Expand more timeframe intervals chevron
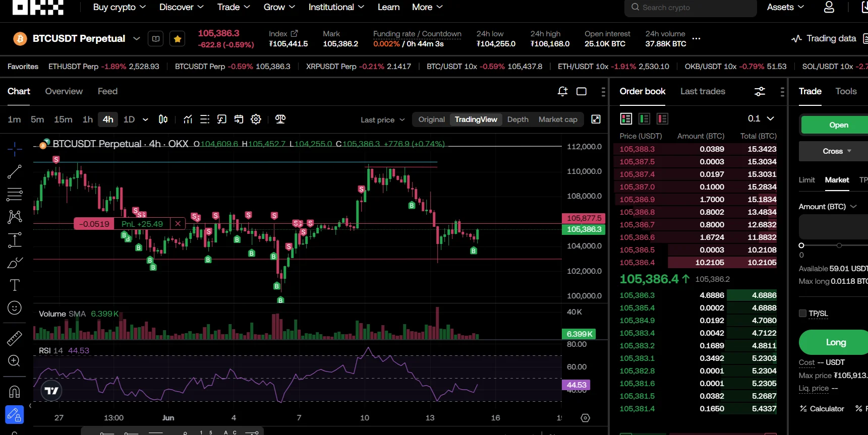Image resolution: width=868 pixels, height=435 pixels. tap(145, 119)
